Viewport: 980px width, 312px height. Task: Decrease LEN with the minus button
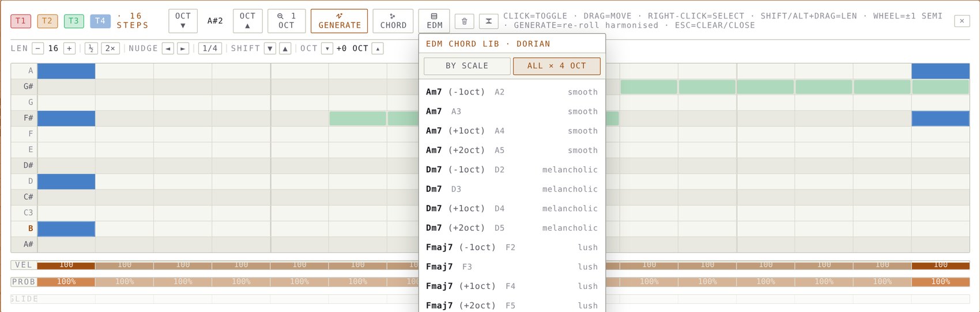(x=38, y=48)
